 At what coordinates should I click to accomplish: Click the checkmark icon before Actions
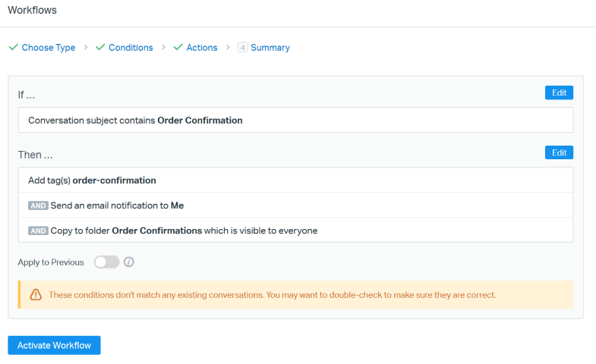coord(178,47)
